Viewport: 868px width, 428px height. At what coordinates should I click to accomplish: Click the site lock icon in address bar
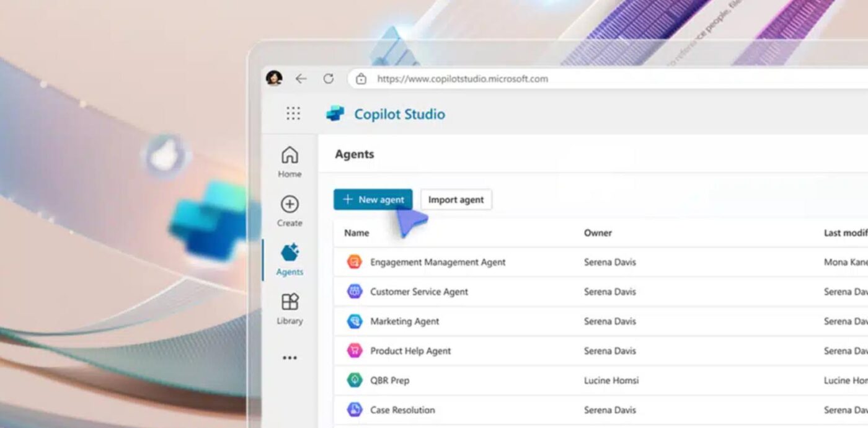click(361, 79)
